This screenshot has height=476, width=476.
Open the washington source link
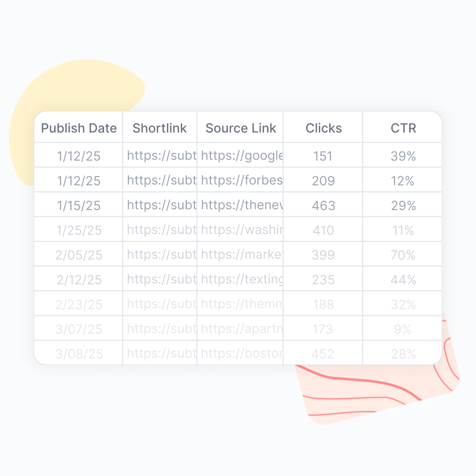242,230
